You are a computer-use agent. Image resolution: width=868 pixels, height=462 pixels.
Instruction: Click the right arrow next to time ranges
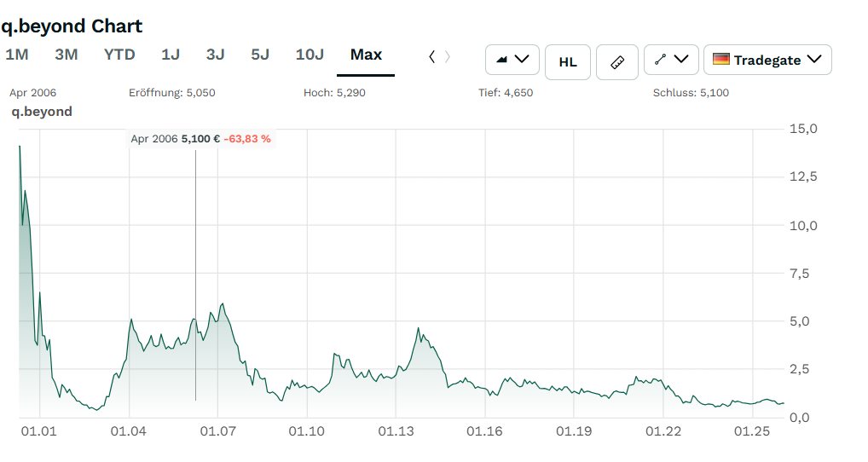coord(448,56)
